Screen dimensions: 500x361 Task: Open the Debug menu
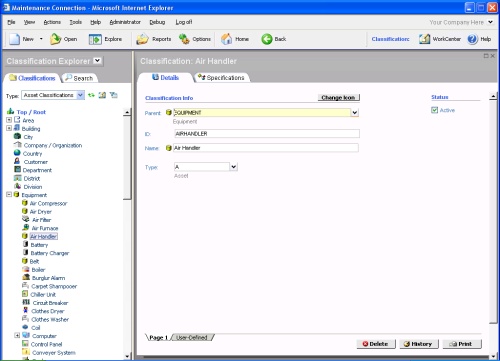pos(157,22)
